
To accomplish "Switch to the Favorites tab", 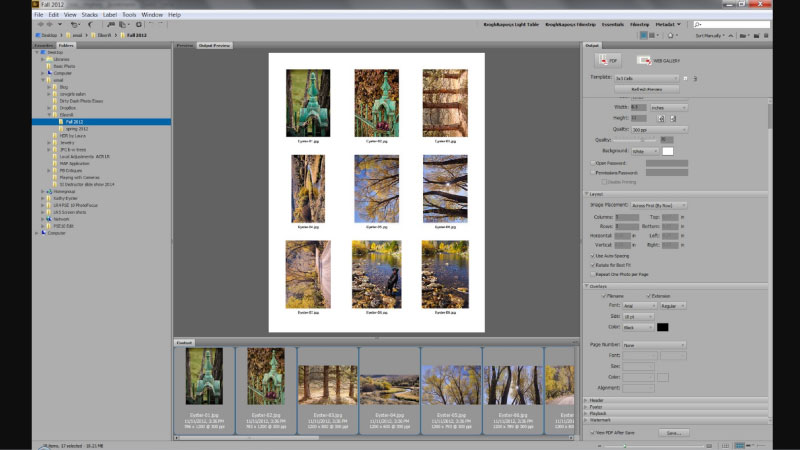I will [44, 45].
